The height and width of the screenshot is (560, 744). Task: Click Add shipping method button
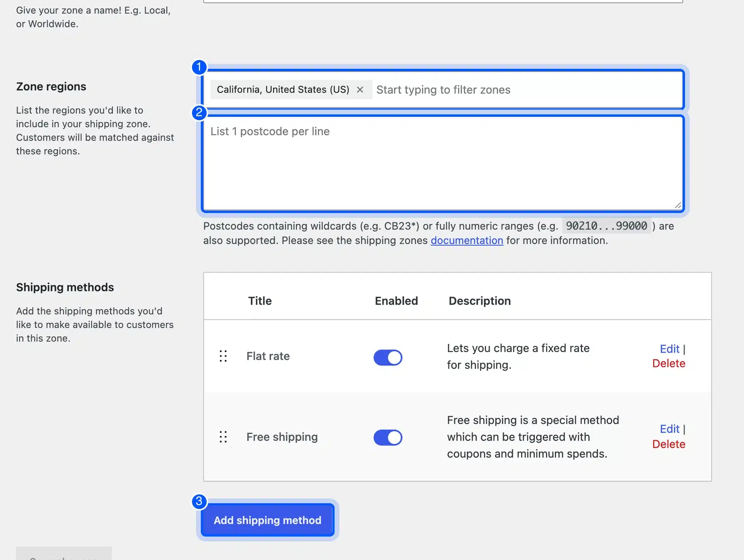(x=267, y=520)
